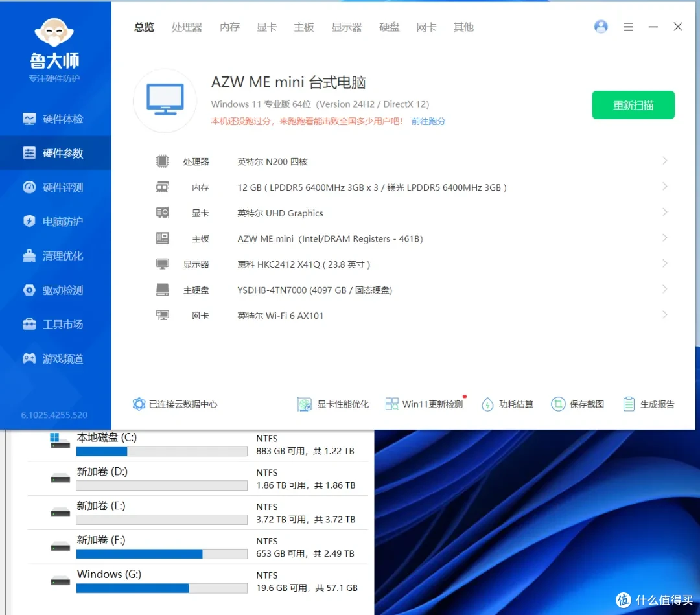Switch to the 内存 tab

click(230, 27)
